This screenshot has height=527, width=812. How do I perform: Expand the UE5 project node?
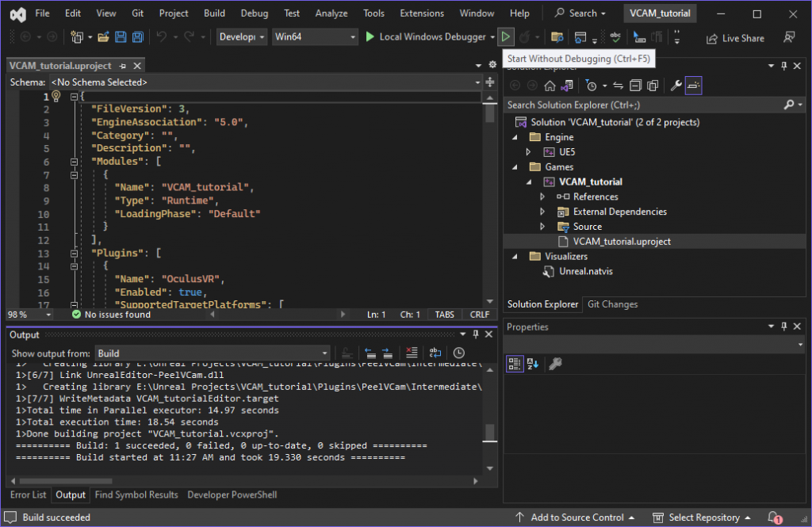[528, 152]
